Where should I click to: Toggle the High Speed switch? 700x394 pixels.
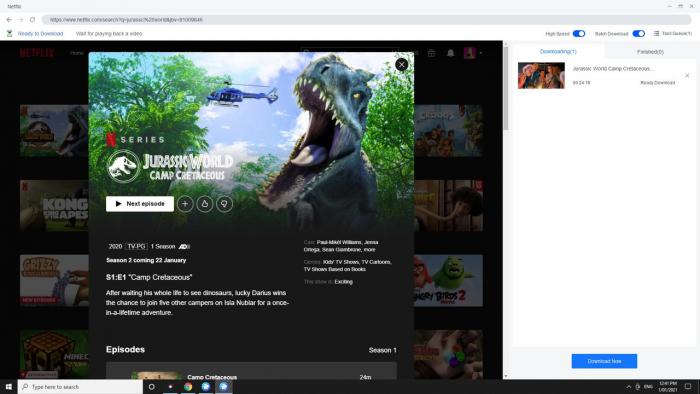(x=579, y=33)
